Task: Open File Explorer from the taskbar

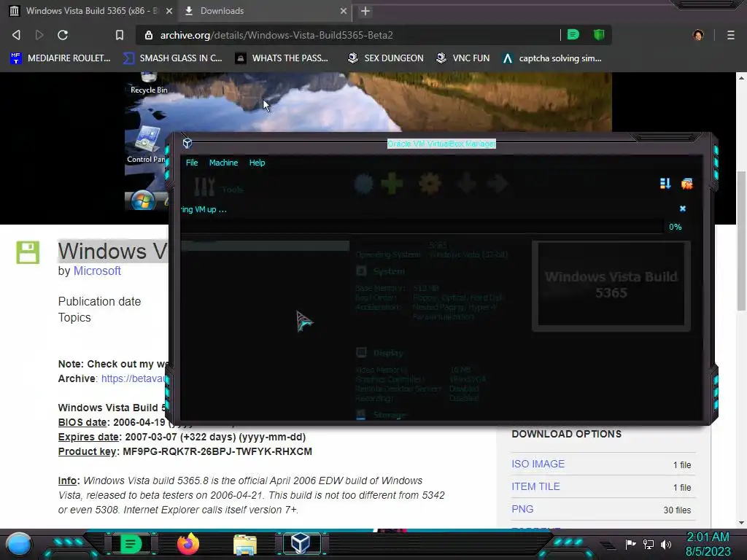Action: [245, 544]
